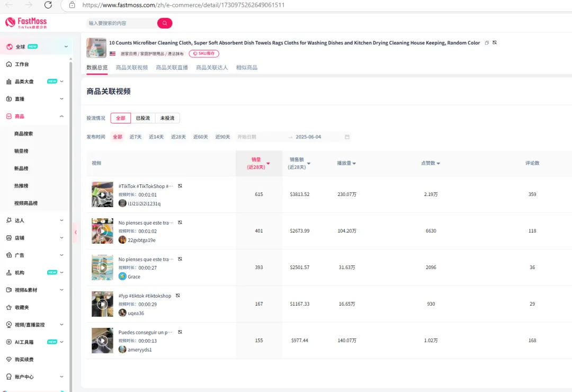This screenshot has width=572, height=392.
Task: Click translate icon beside Puedes conseguir video
Action: (x=180, y=332)
